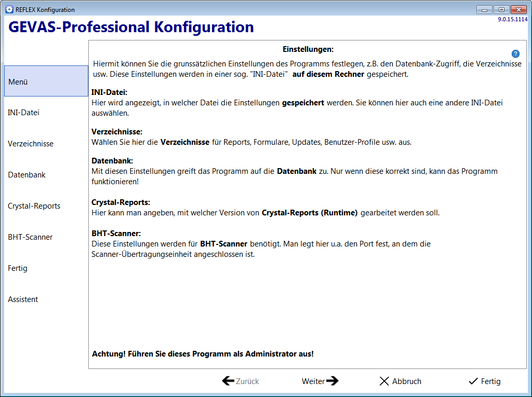Click the 'Datenbank:' section heading
The width and height of the screenshot is (532, 397).
[112, 161]
